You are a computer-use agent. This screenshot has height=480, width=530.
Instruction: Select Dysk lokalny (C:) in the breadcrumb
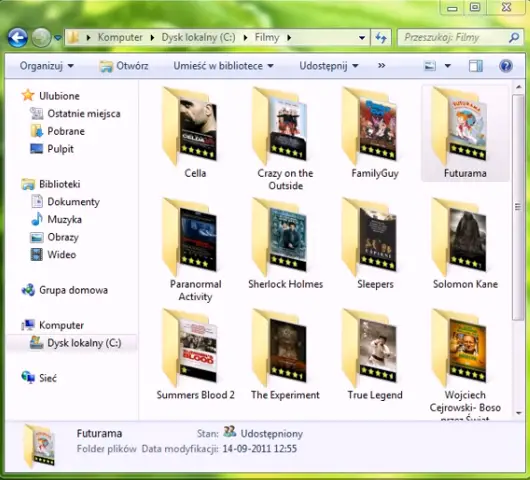[198, 37]
